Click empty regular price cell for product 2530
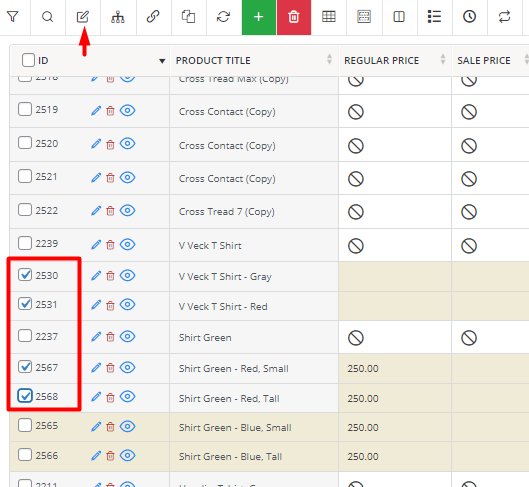 (x=395, y=277)
